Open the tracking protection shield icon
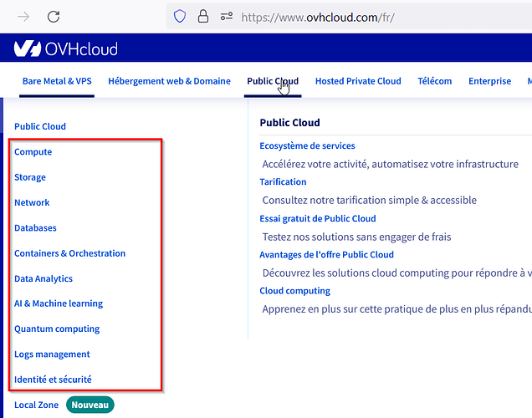The image size is (532, 418). [x=180, y=16]
